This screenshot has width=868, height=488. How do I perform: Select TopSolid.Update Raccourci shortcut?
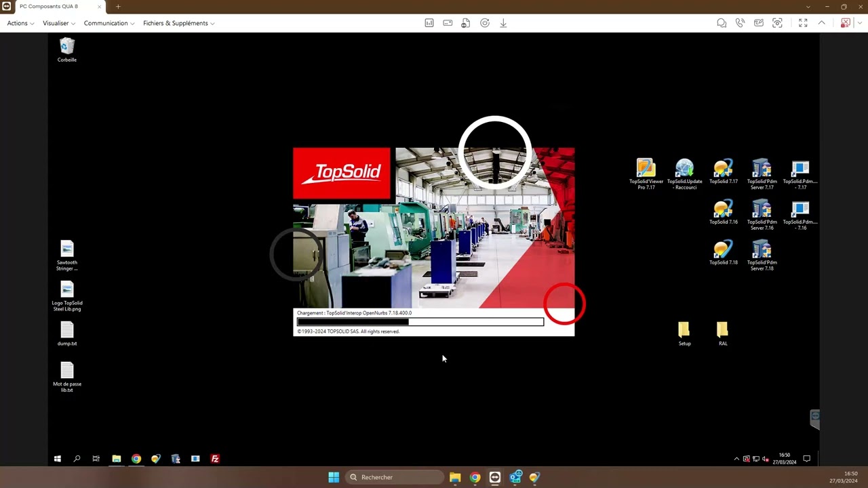pos(685,174)
